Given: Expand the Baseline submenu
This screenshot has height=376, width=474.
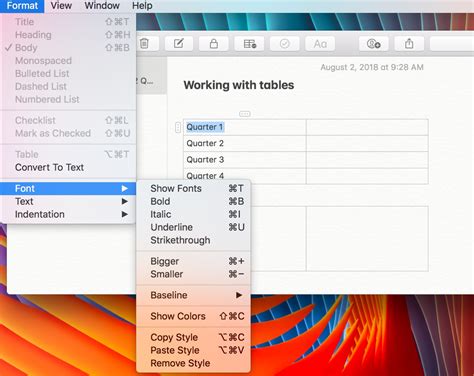Looking at the screenshot, I should [x=193, y=295].
